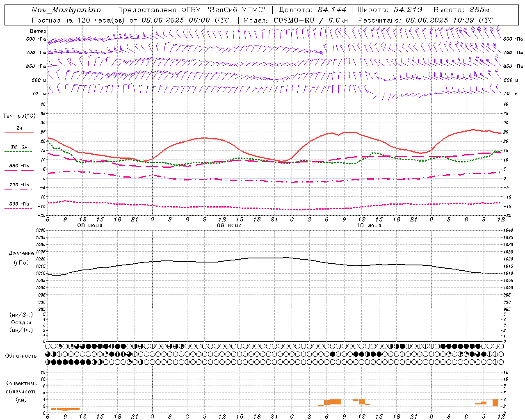Click the dashed swatch under Td 2м legend

point(18,152)
